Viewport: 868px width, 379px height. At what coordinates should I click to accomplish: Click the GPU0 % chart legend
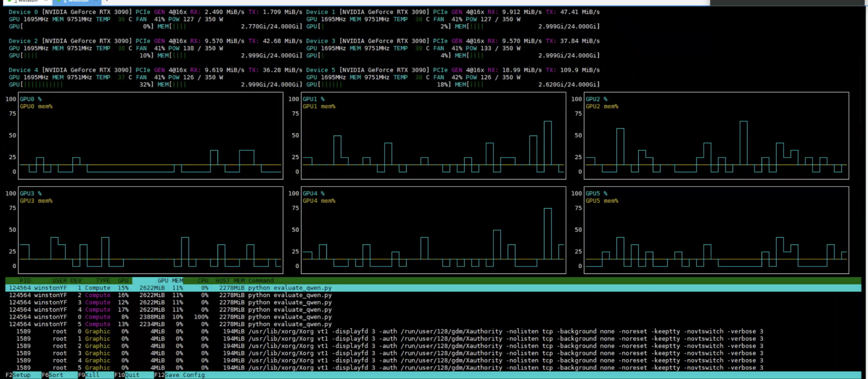click(x=31, y=99)
